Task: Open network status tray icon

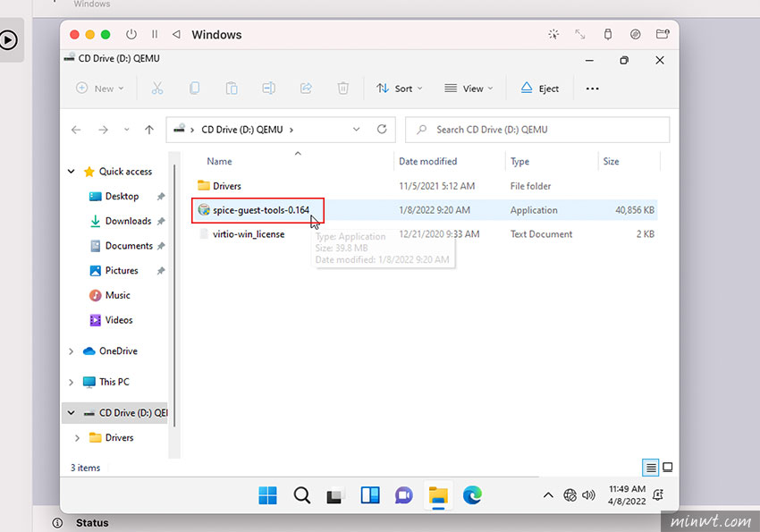Action: point(570,495)
